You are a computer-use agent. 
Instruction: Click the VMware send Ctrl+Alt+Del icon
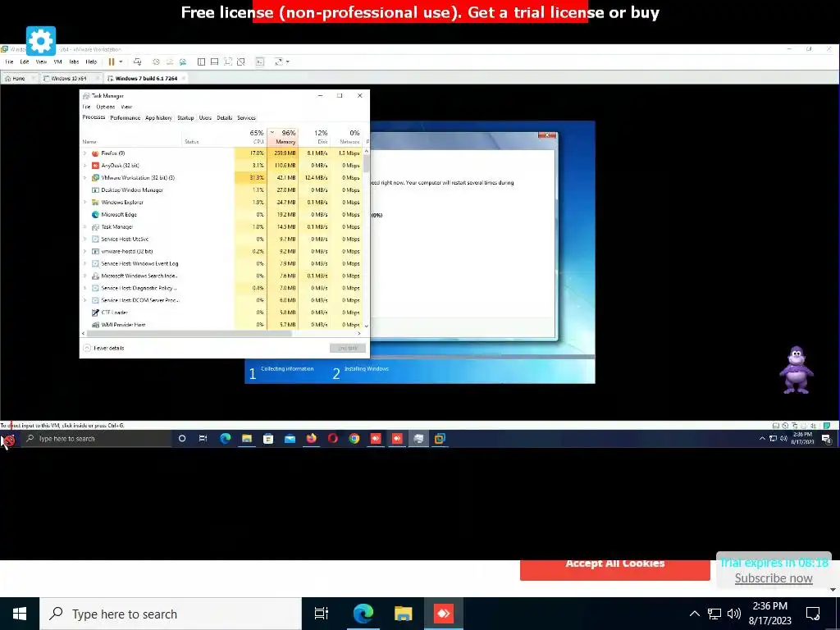point(138,62)
